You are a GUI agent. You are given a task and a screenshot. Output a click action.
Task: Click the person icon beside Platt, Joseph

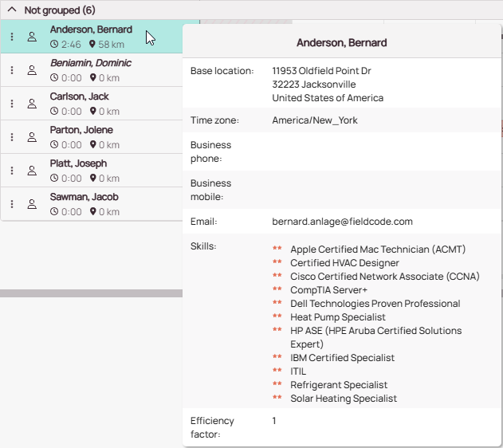coord(32,171)
